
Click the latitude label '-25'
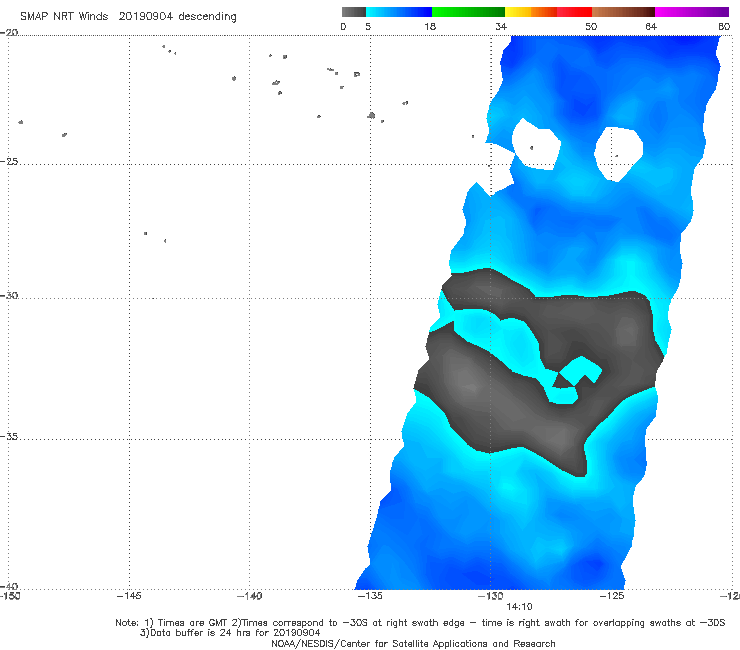click(9, 161)
